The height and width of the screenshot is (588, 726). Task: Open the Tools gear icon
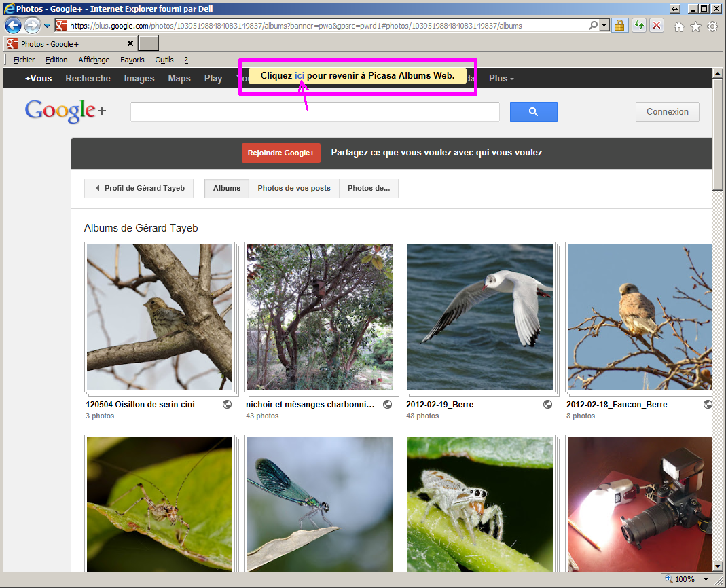pyautogui.click(x=712, y=27)
